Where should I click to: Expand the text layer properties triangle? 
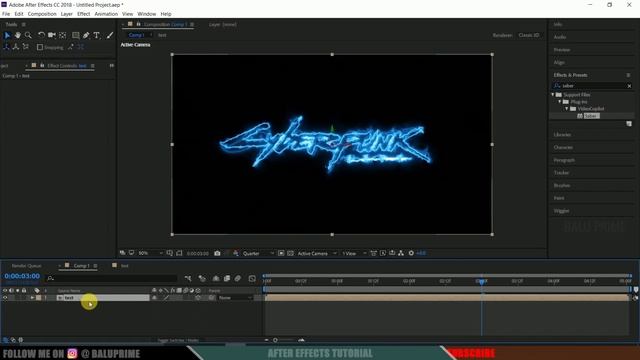[32, 298]
